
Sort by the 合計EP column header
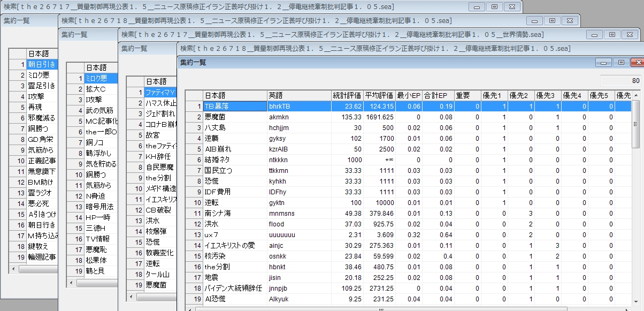[x=438, y=95]
